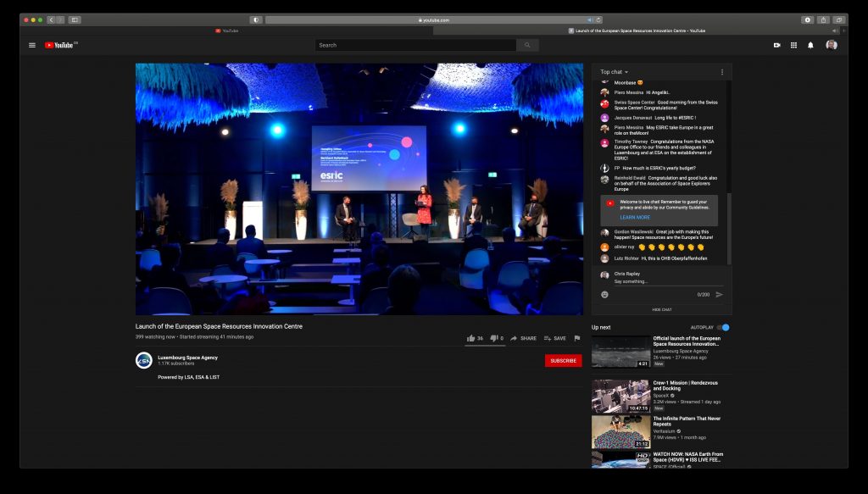Screen dimensions: 868x494
Task: Select the Launch of European Space Resources tab
Action: (x=637, y=31)
